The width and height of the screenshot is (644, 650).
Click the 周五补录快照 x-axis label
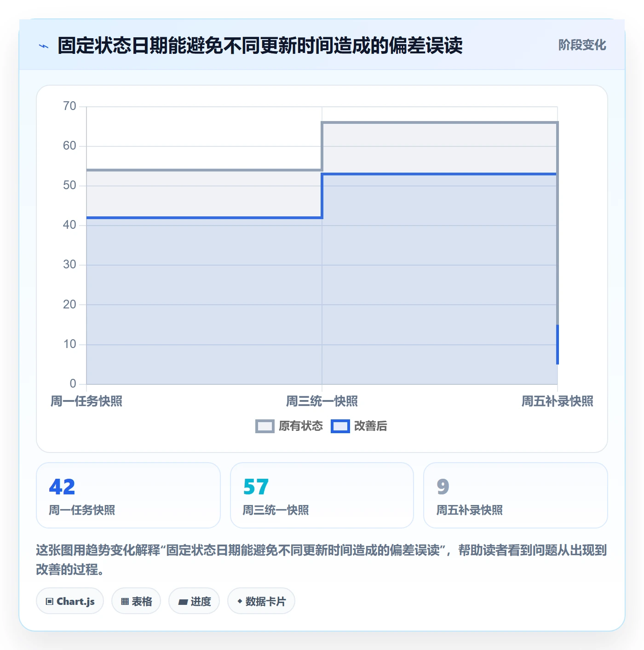coord(557,401)
